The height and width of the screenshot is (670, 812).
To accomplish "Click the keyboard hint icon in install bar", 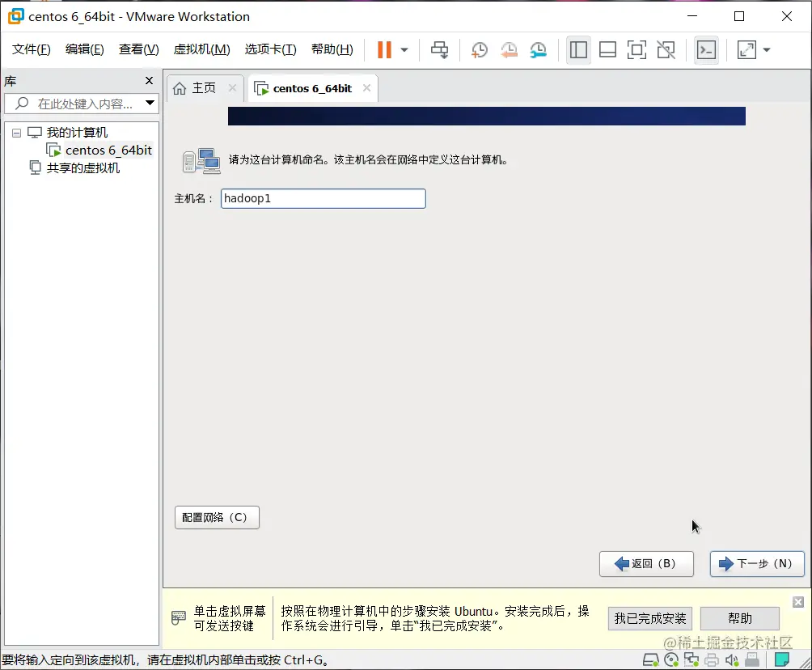I will (x=178, y=617).
